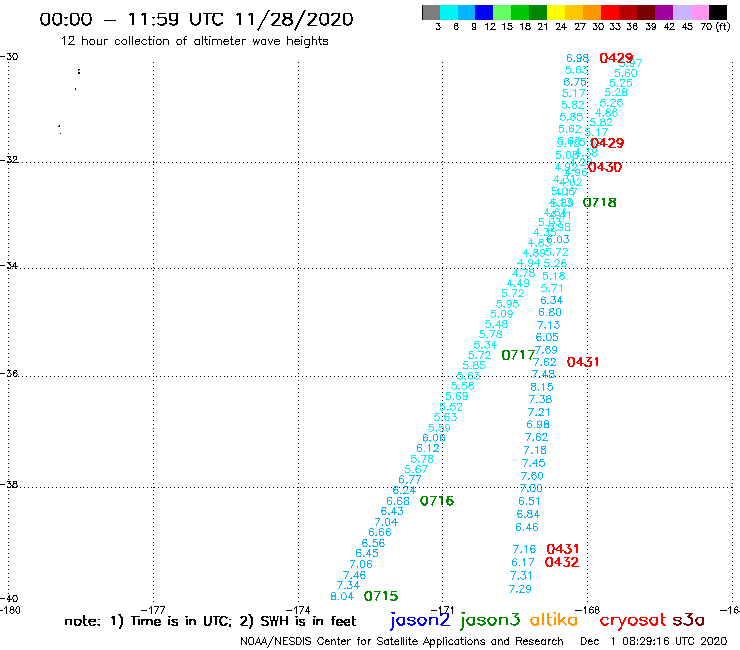The width and height of the screenshot is (740, 650).
Task: Click the 'jason3' satellite legend label
Action: [x=490, y=620]
